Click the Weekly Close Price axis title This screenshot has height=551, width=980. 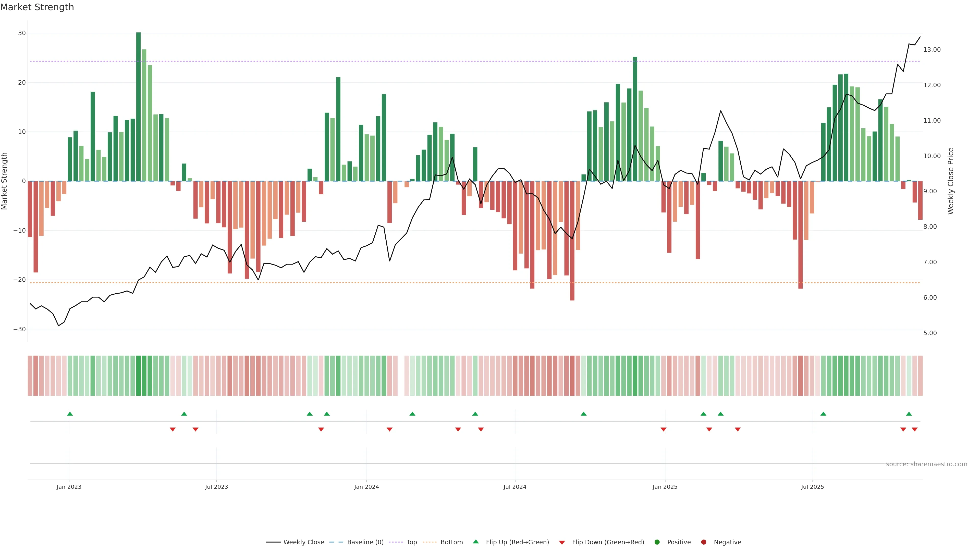[951, 181]
